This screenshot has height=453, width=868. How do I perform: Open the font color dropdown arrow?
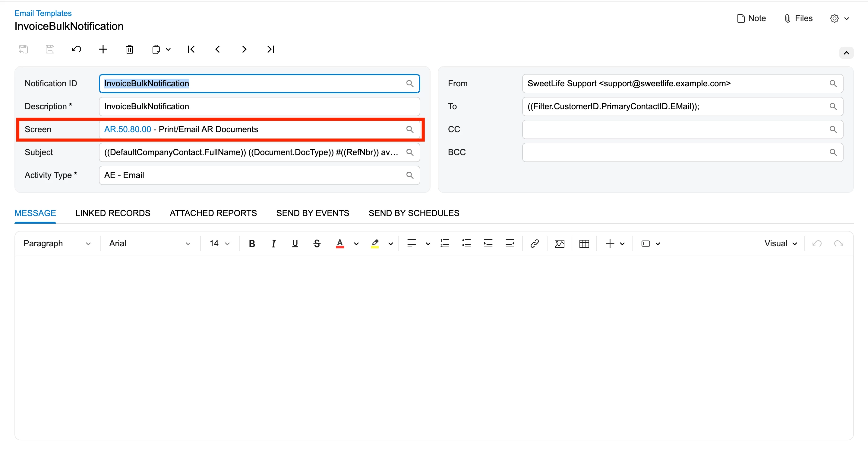[356, 244]
